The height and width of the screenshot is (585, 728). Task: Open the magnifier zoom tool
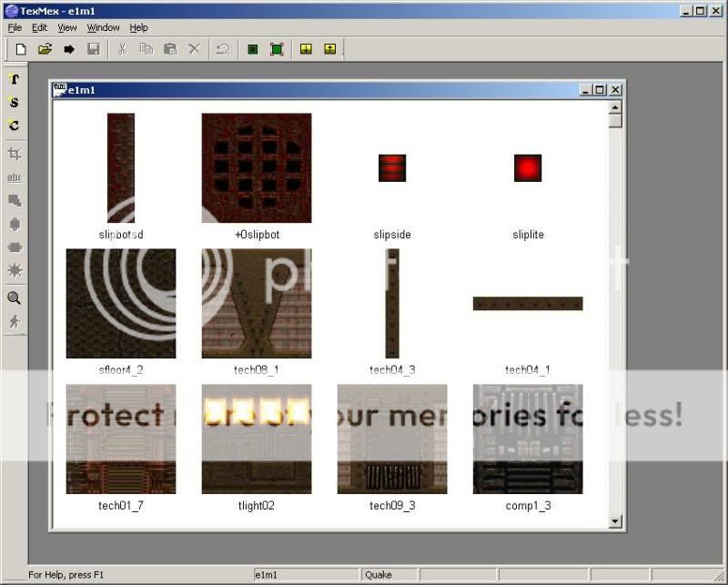(14, 298)
